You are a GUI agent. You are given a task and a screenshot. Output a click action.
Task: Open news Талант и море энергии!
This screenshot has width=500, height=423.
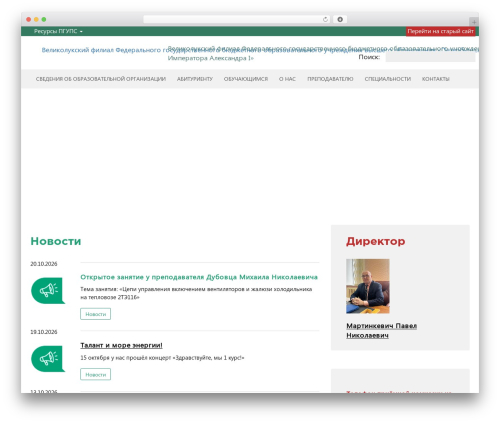tap(121, 345)
